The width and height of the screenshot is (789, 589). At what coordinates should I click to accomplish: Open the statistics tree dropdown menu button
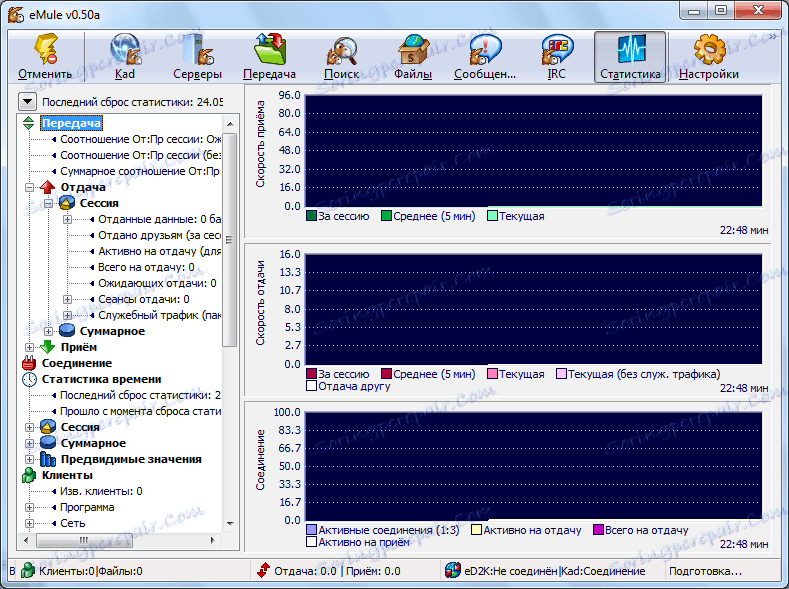(x=28, y=101)
